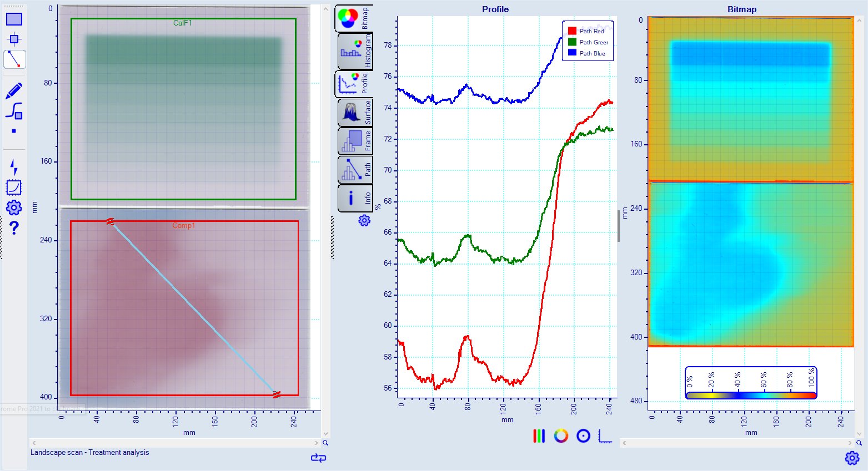Switch to the Histogram tab
Image resolution: width=868 pixels, height=471 pixels.
coord(354,52)
